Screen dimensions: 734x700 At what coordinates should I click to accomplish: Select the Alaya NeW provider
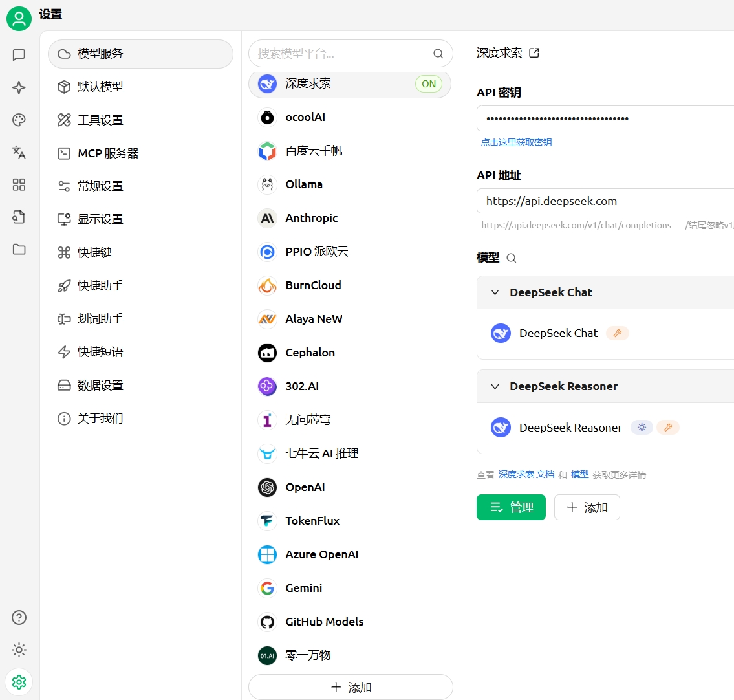click(350, 319)
